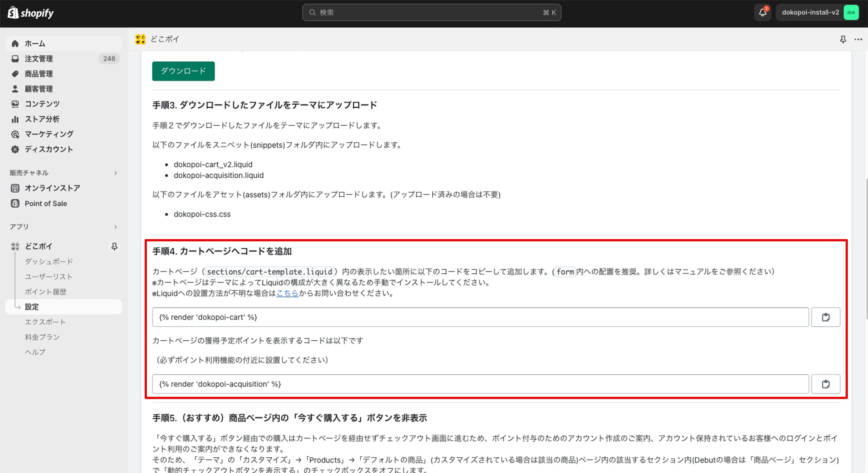Click the 手順4 heading text
This screenshot has width=868, height=473.
(x=222, y=251)
